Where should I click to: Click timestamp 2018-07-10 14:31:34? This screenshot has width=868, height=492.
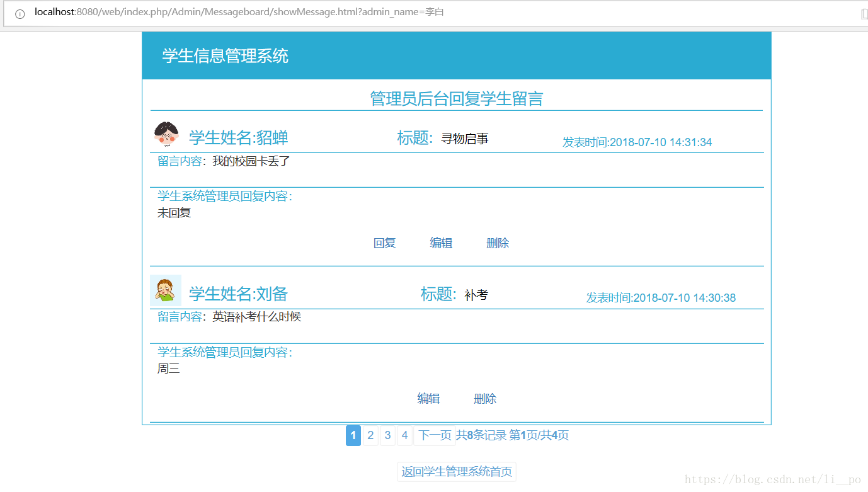point(661,142)
